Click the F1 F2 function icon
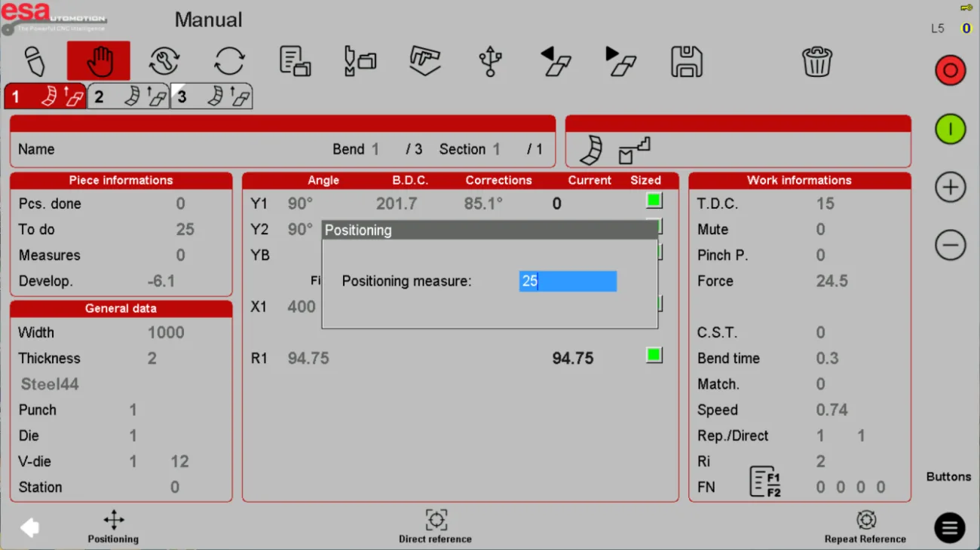The width and height of the screenshot is (980, 550). coord(765,481)
